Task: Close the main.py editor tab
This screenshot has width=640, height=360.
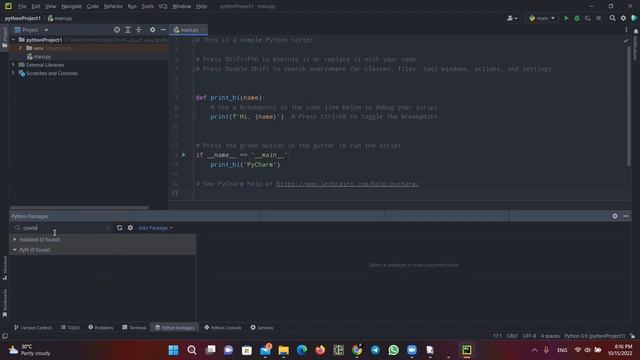Action: (x=203, y=30)
